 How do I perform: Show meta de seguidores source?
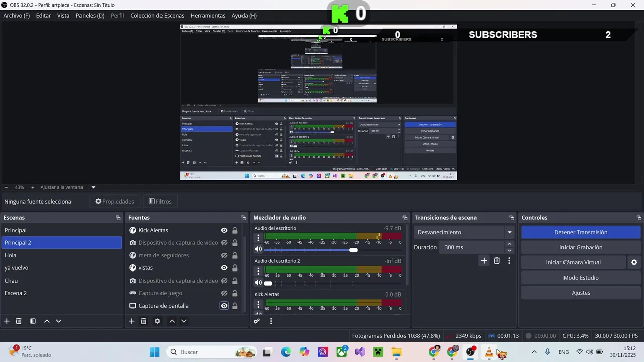pos(224,255)
